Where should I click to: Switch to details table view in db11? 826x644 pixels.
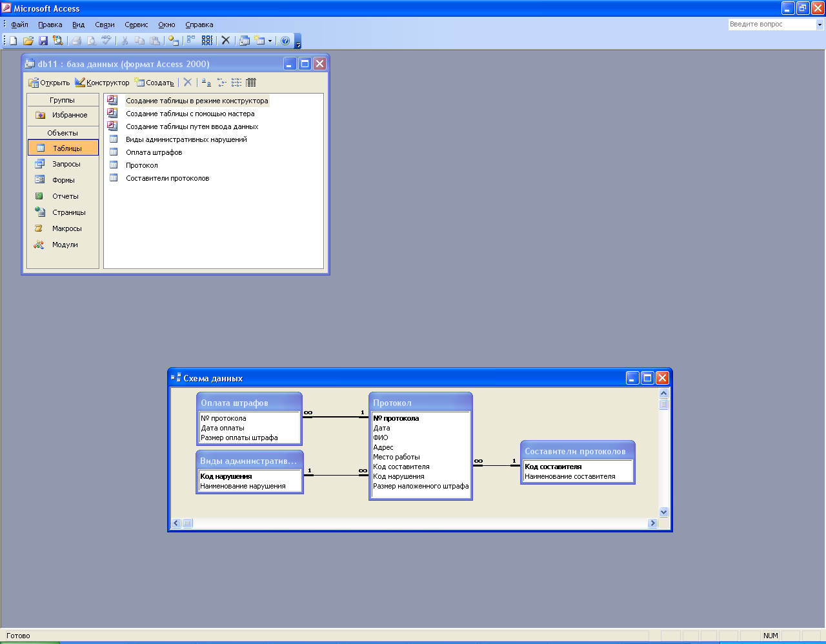pos(251,82)
